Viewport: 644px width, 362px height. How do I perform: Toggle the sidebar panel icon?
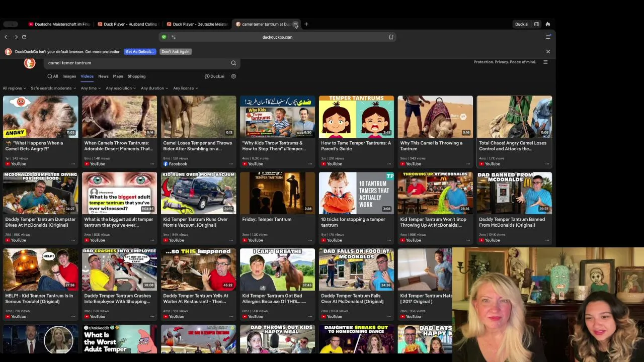point(537,24)
